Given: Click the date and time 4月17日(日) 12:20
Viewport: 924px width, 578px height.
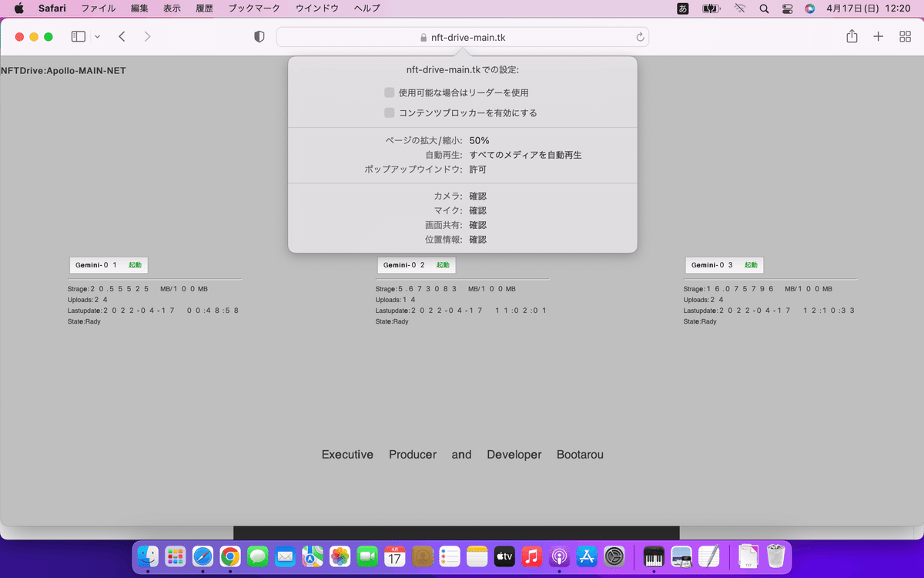Looking at the screenshot, I should click(869, 8).
